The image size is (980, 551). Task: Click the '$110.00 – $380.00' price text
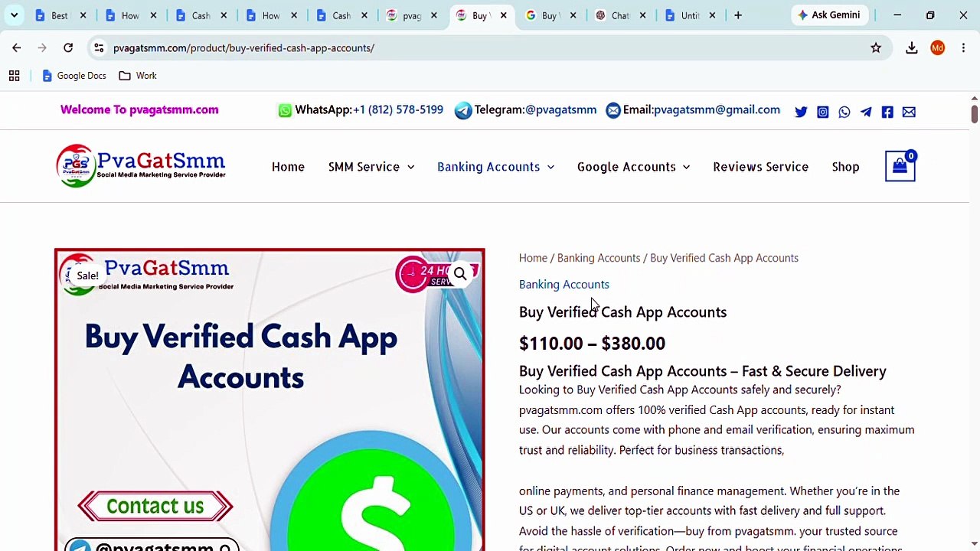[x=592, y=343]
